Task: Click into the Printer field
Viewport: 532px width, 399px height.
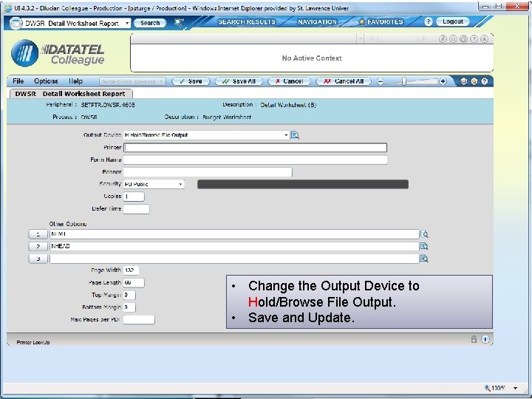Action: (x=255, y=148)
